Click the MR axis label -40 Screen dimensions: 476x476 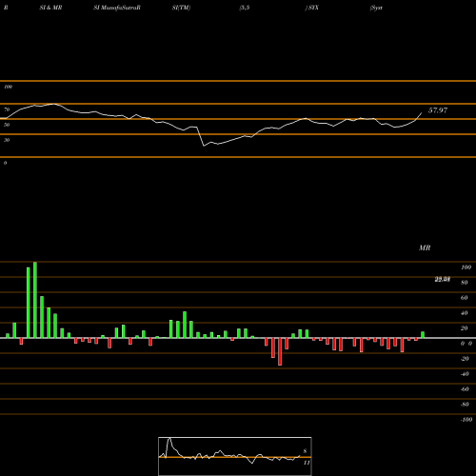point(465,374)
